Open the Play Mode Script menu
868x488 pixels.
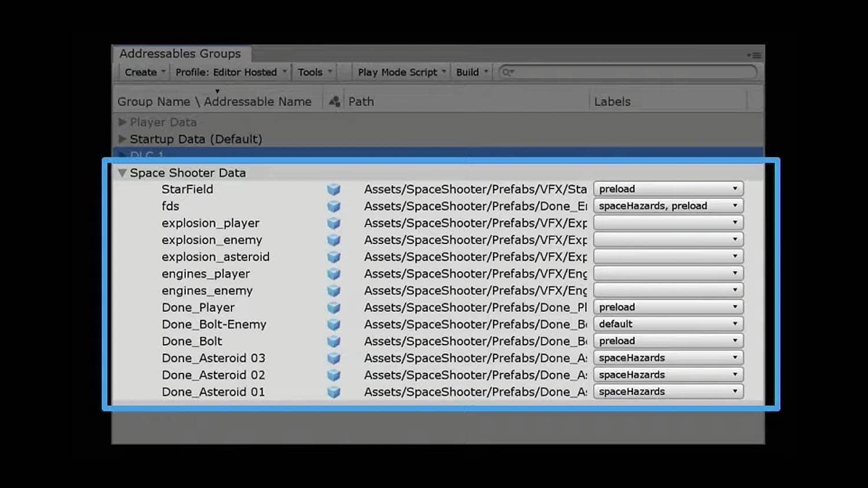coord(399,72)
